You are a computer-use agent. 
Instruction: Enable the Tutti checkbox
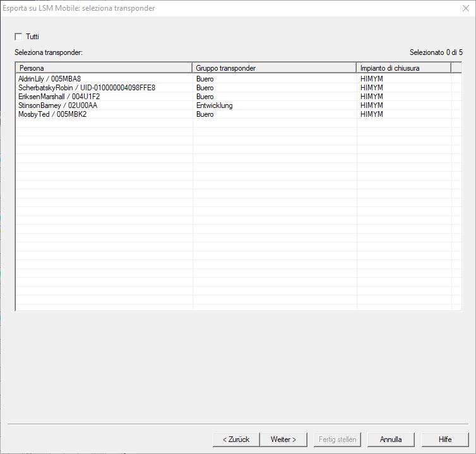click(18, 37)
